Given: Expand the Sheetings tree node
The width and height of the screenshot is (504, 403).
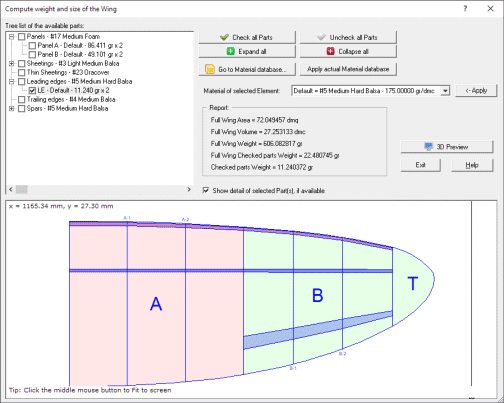Looking at the screenshot, I should [x=12, y=63].
